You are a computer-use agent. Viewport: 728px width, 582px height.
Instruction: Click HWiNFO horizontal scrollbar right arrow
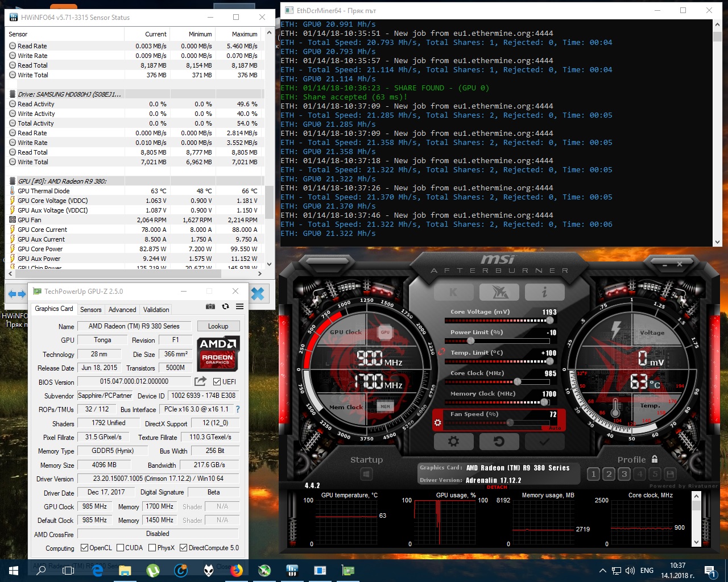point(260,273)
